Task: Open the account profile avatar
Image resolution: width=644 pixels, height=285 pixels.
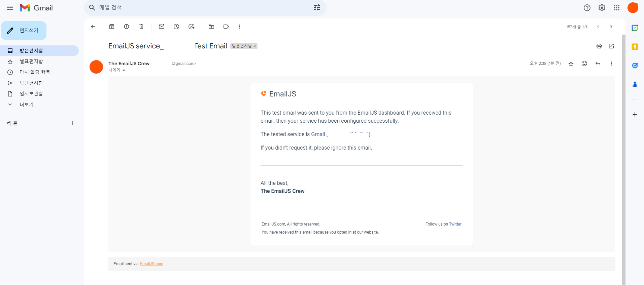Action: (633, 8)
